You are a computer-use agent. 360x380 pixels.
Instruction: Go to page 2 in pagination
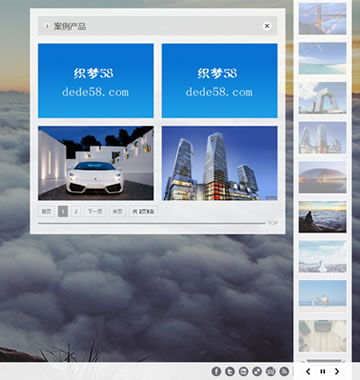click(76, 211)
